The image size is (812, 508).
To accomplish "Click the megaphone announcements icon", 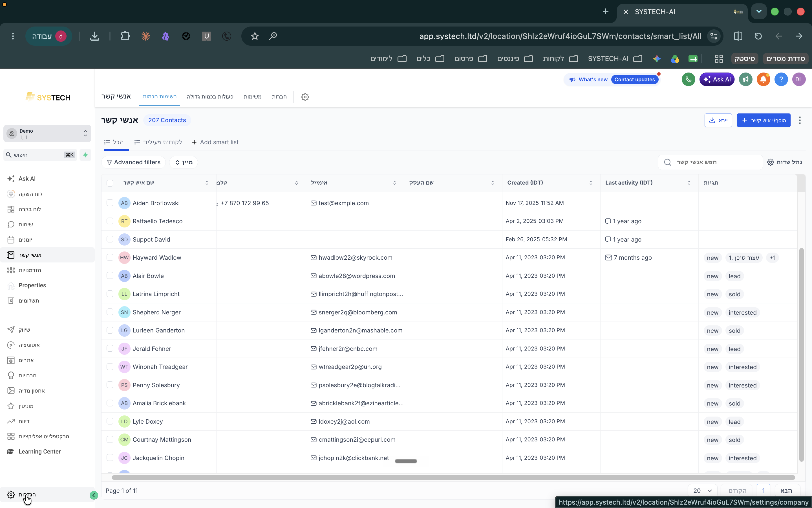I will coord(745,80).
